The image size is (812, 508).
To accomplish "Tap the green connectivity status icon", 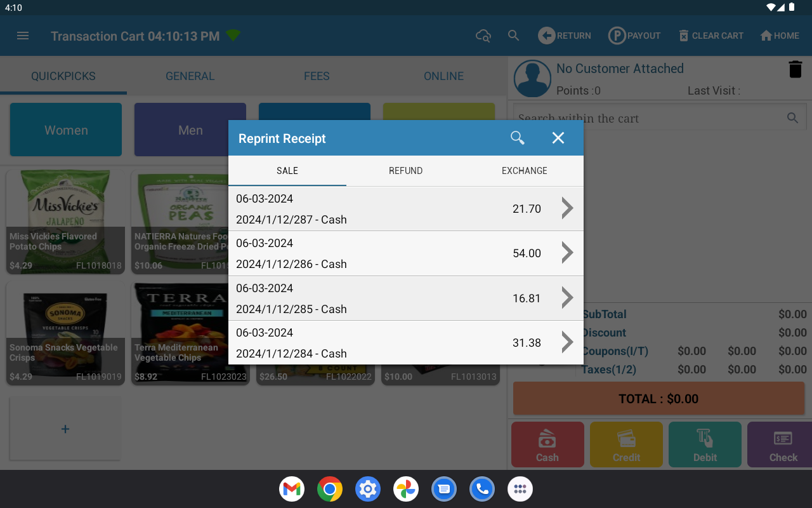I will pos(233,36).
